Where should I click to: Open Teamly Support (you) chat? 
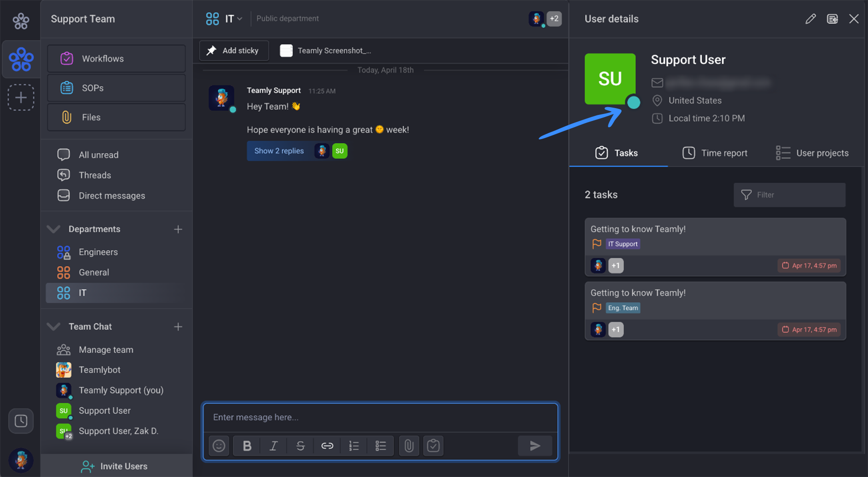(x=121, y=390)
